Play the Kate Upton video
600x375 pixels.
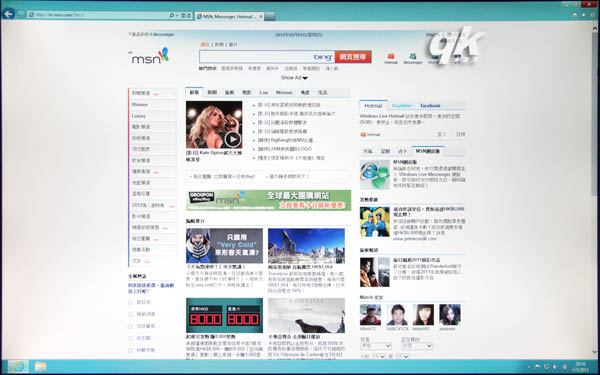(x=233, y=139)
